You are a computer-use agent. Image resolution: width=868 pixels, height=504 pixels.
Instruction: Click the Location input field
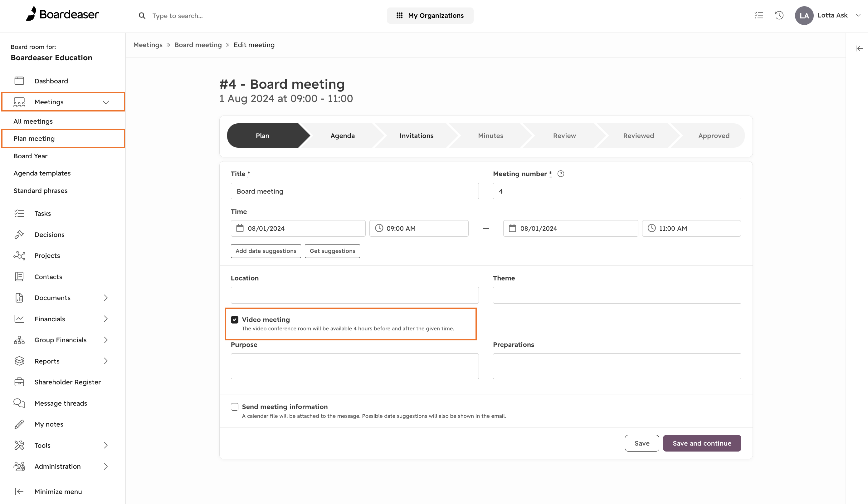click(x=354, y=295)
